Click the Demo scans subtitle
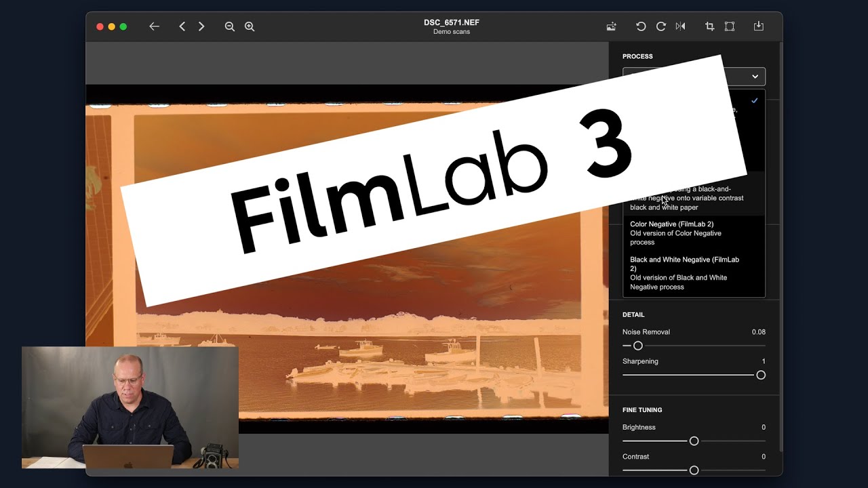 click(452, 32)
